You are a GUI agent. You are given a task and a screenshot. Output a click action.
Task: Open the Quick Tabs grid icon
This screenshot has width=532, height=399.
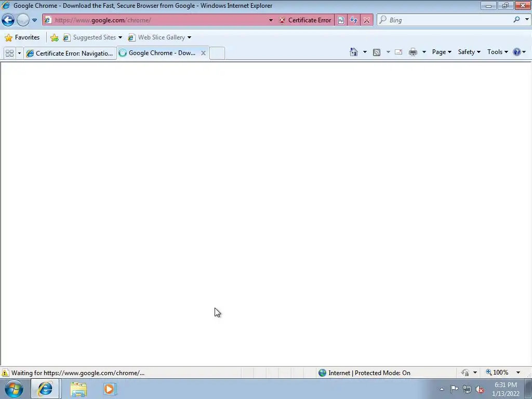coord(9,54)
